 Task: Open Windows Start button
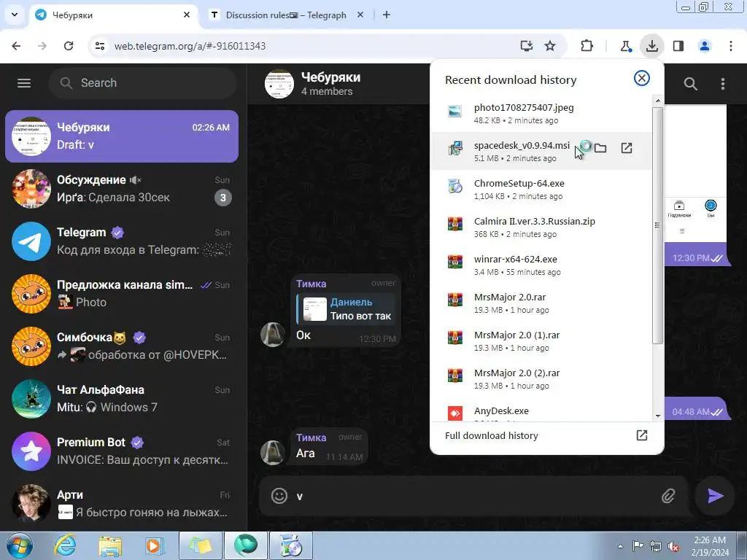(x=20, y=545)
